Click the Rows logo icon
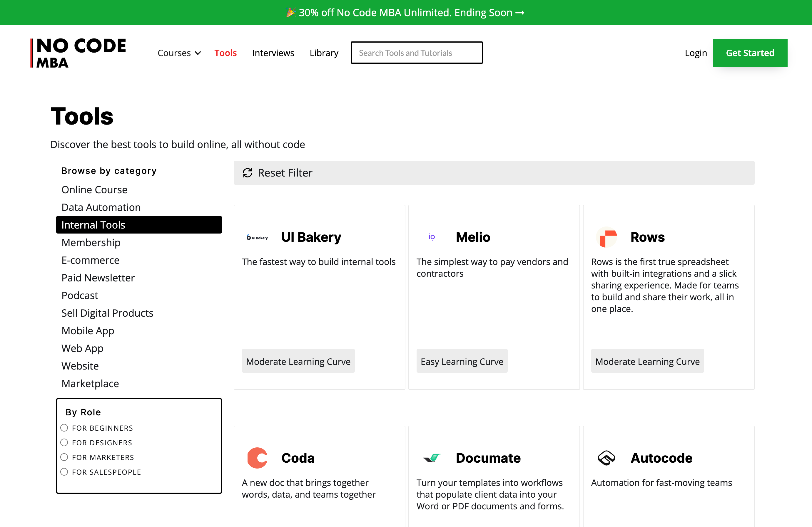Screen dimensions: 812x527 (x=607, y=237)
